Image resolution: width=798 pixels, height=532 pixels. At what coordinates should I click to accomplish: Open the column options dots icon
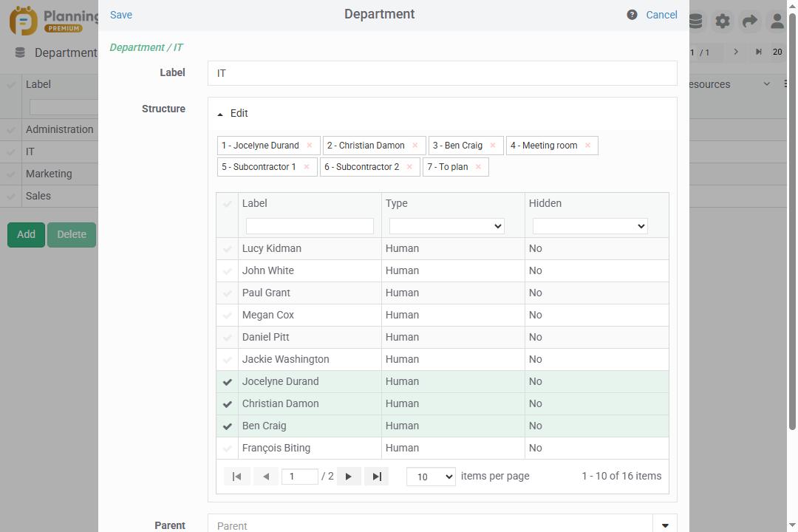click(785, 84)
